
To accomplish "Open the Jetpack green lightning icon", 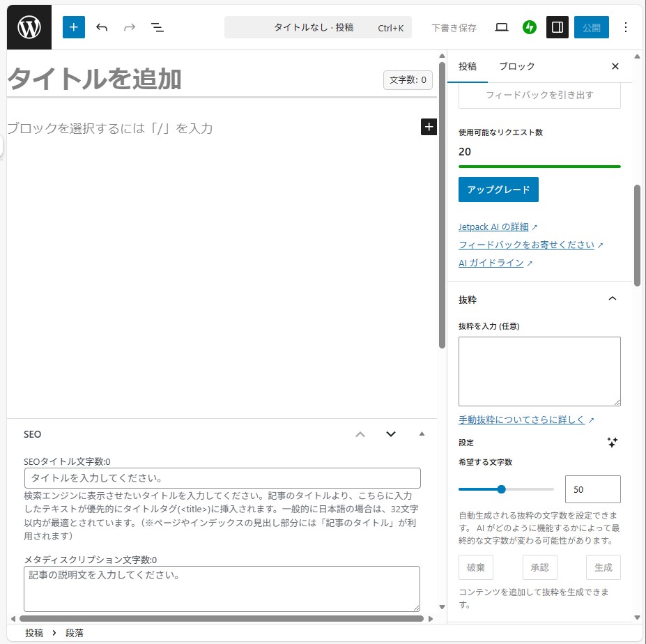I will 530,28.
